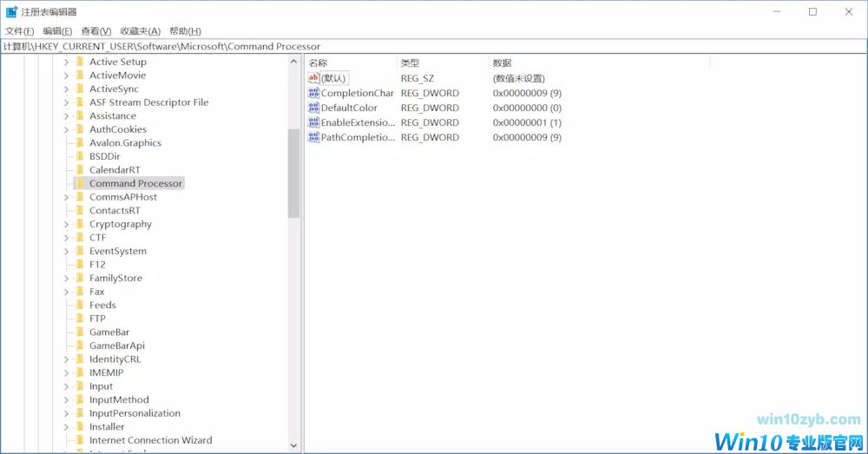Screen dimensions: 868x454
Task: Minimize the Registry Editor window
Action: pyautogui.click(x=777, y=11)
